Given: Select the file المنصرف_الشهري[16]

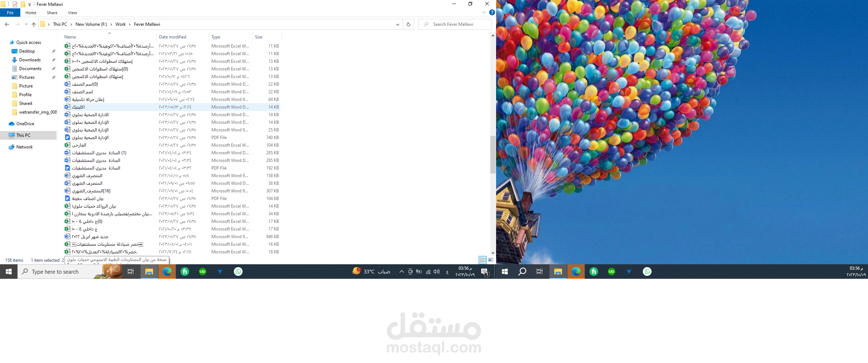Looking at the screenshot, I should pos(172,191).
